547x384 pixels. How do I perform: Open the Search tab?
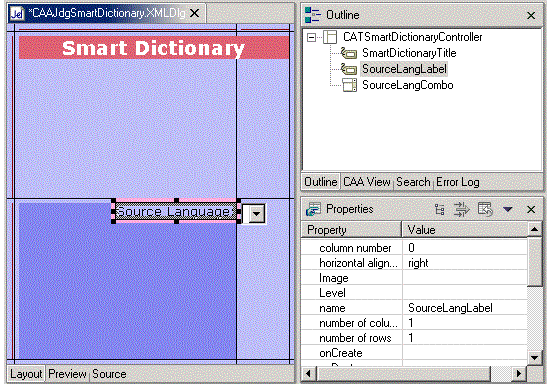413,182
